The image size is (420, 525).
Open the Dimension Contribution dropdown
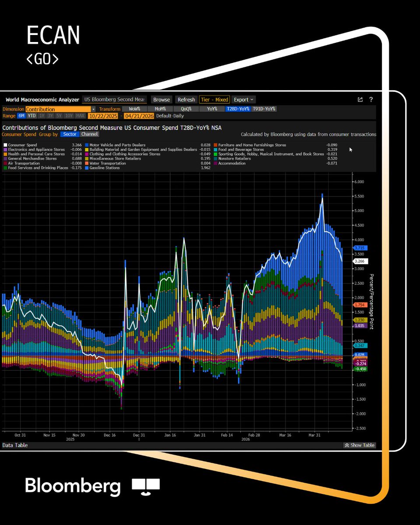(60, 109)
